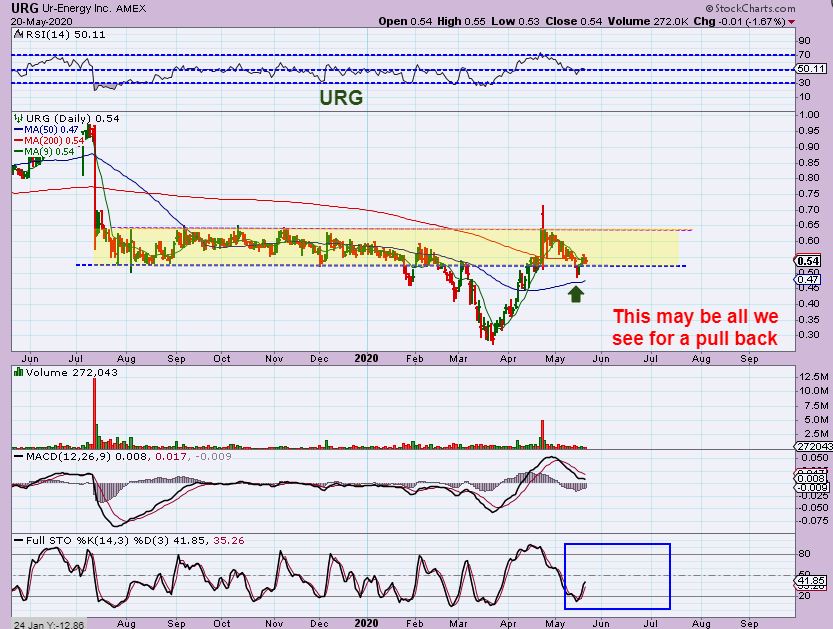Click the 0.008 tag on MACD axis
The height and width of the screenshot is (629, 833).
click(x=812, y=479)
